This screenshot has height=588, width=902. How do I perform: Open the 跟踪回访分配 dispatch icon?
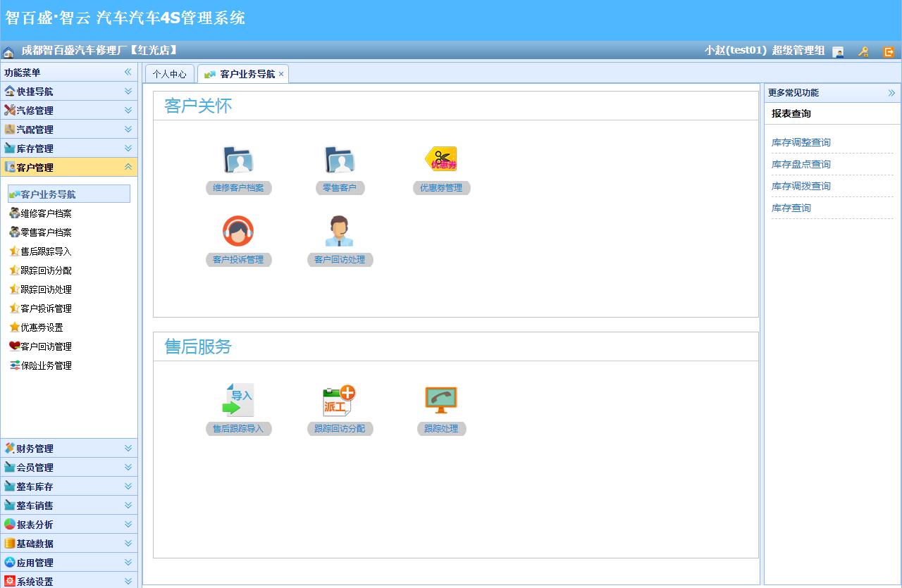340,400
